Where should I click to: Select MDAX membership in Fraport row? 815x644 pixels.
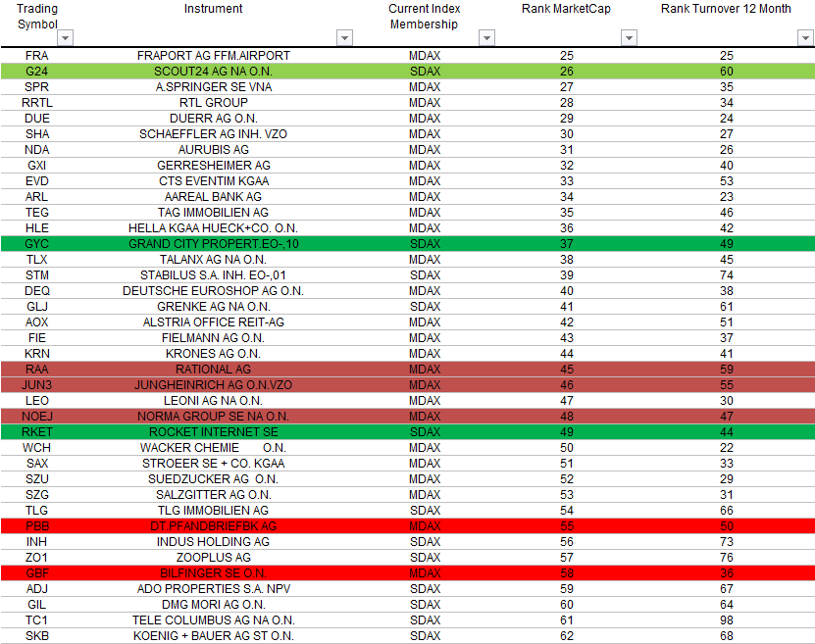point(425,56)
